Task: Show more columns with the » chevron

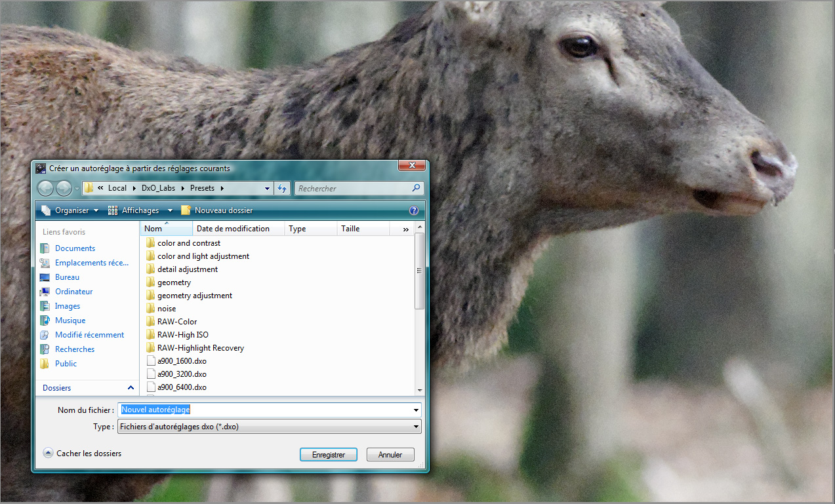Action: click(x=406, y=229)
